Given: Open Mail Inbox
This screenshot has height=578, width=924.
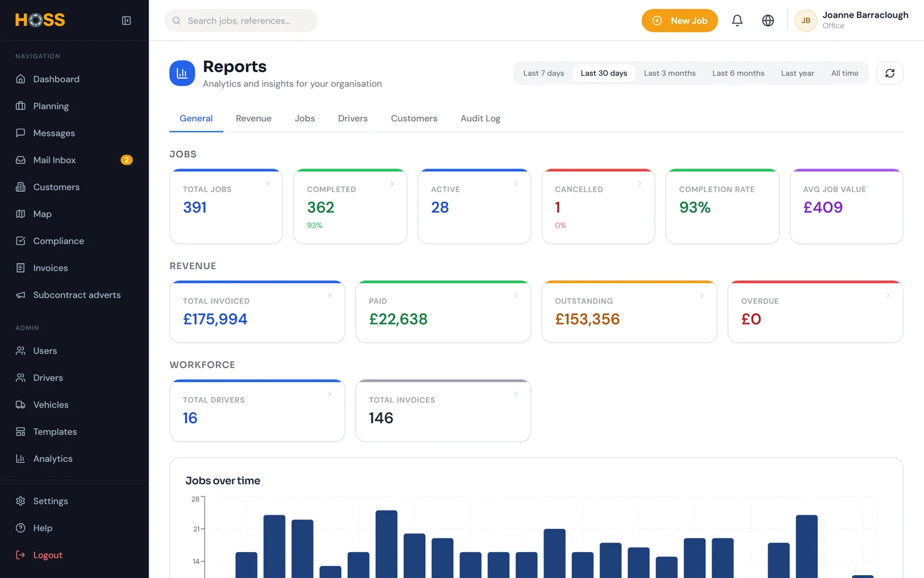Looking at the screenshot, I should (x=74, y=160).
